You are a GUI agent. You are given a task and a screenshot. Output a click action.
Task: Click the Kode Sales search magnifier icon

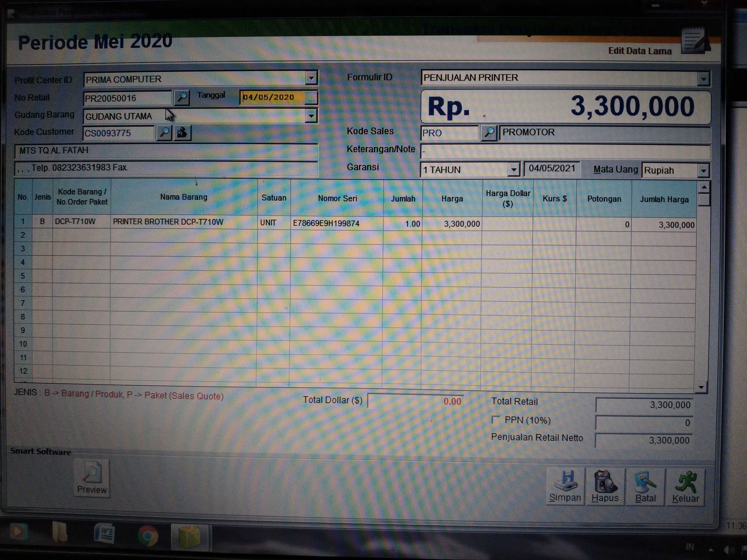489,132
